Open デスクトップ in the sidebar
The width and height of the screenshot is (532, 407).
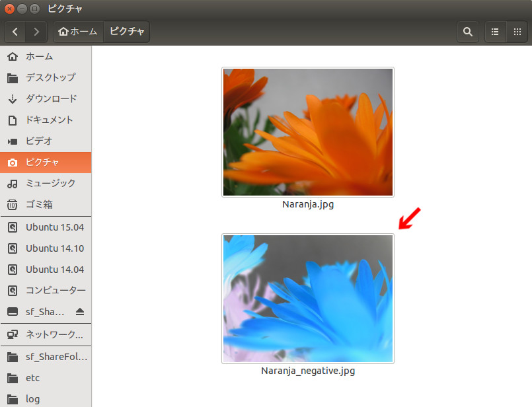(x=46, y=78)
